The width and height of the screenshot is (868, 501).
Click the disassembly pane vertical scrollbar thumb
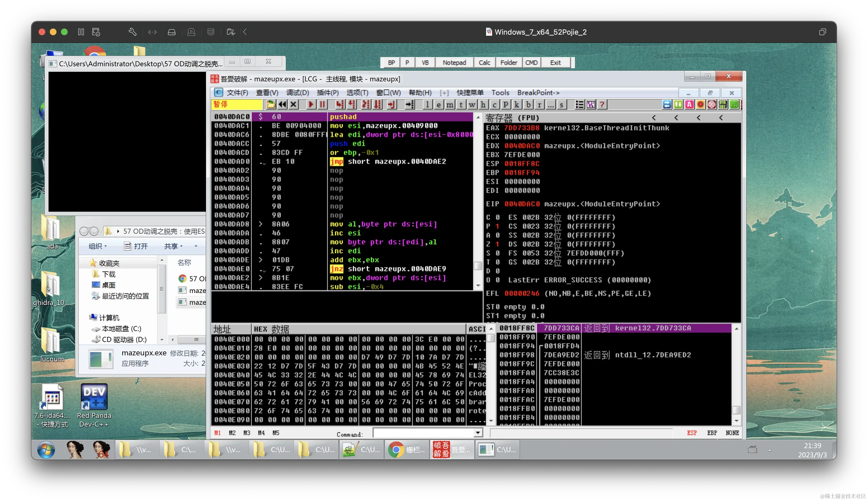point(478,266)
